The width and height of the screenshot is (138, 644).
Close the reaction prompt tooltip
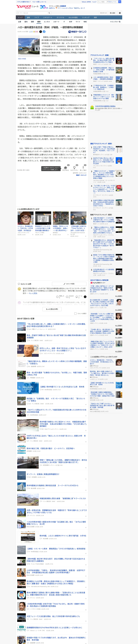tap(60, 167)
